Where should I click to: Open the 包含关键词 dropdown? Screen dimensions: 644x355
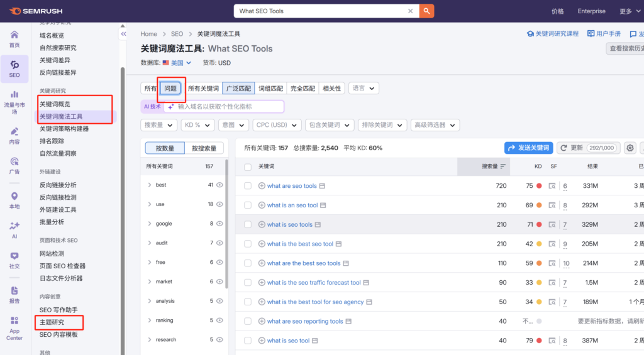(330, 125)
